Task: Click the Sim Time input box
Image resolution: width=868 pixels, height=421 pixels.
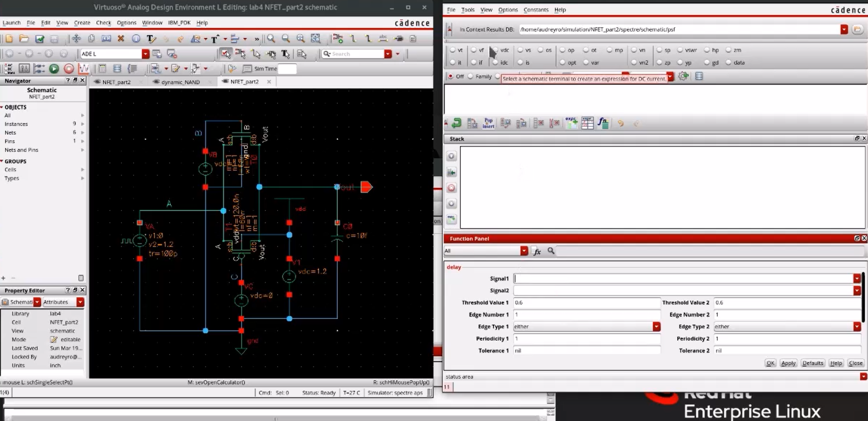Action: click(287, 69)
